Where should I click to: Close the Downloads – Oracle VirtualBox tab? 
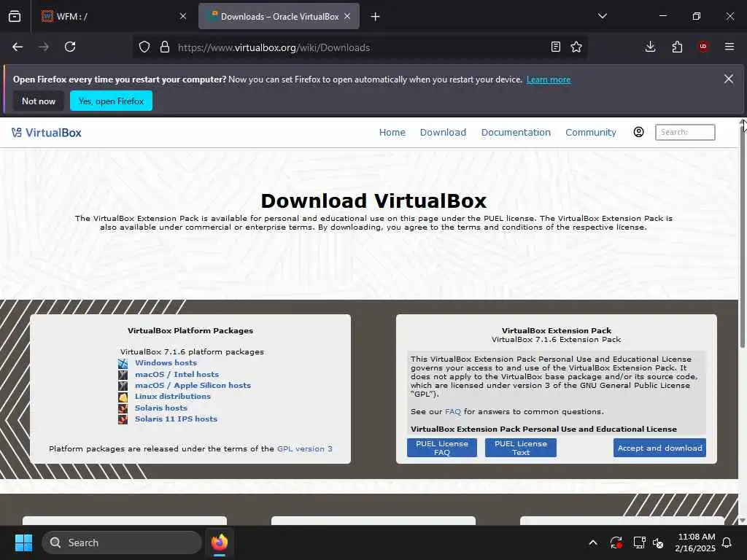tap(347, 16)
